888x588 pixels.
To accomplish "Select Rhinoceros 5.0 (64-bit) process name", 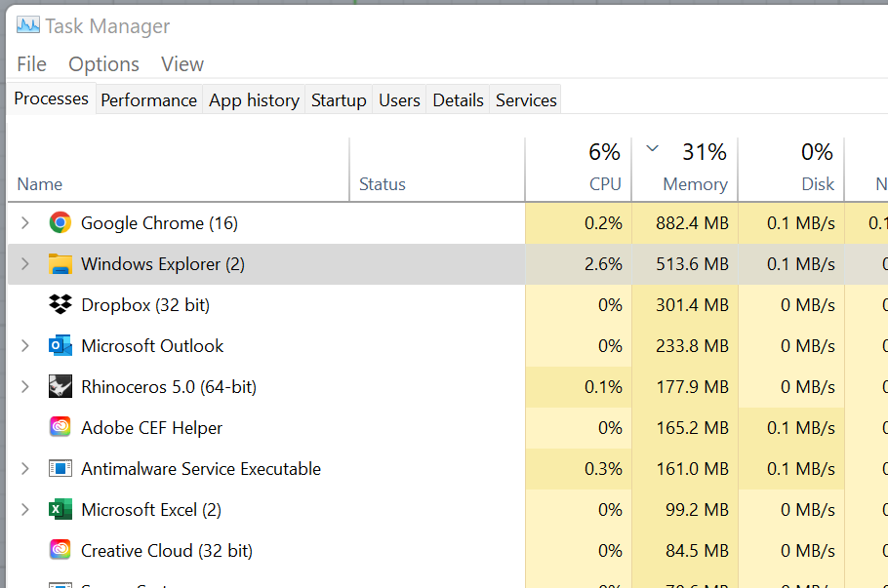I will [169, 387].
